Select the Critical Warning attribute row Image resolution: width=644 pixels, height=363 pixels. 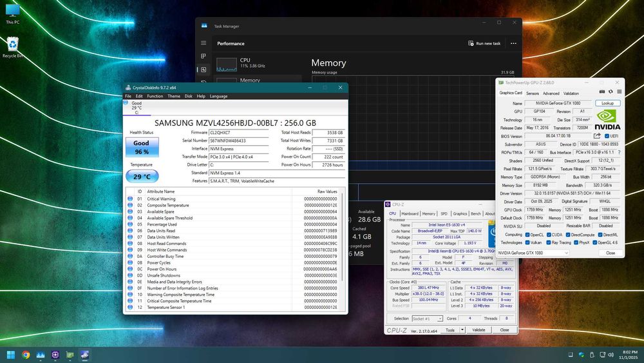233,199
